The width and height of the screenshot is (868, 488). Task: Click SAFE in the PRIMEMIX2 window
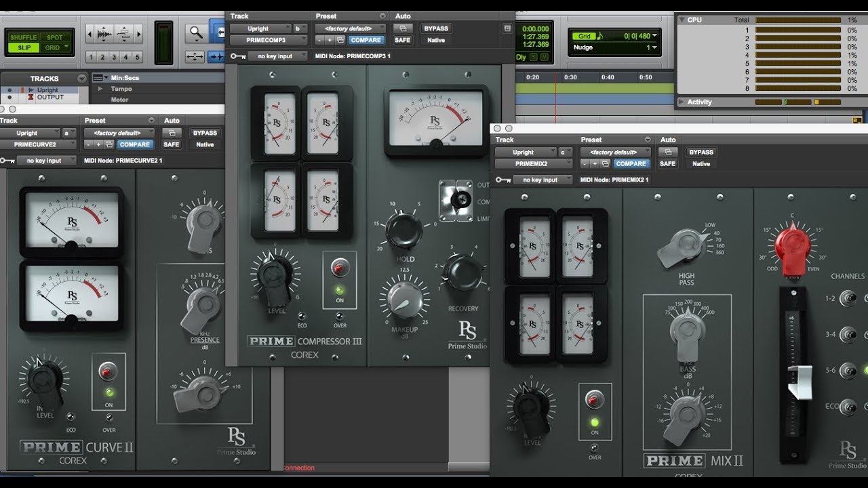pos(668,163)
